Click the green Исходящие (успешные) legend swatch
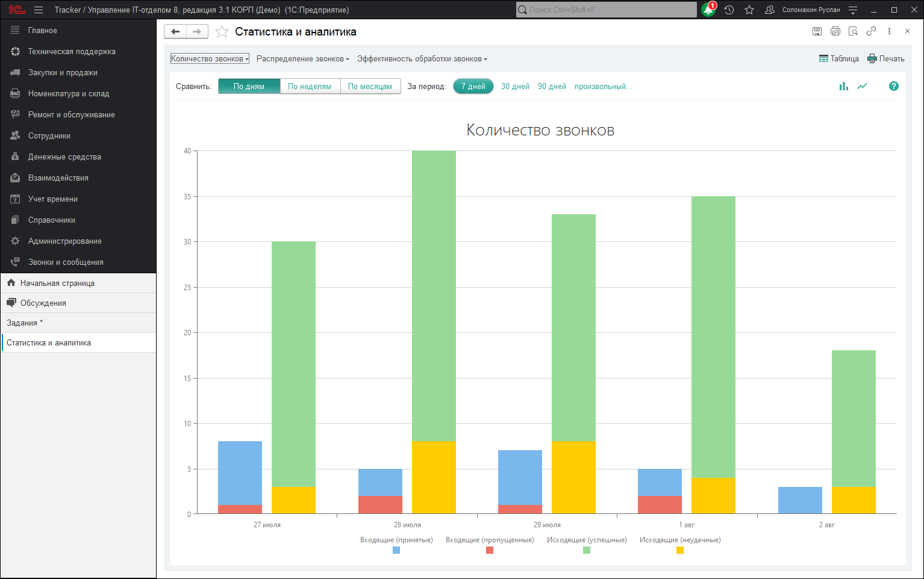The width and height of the screenshot is (924, 579). point(587,550)
